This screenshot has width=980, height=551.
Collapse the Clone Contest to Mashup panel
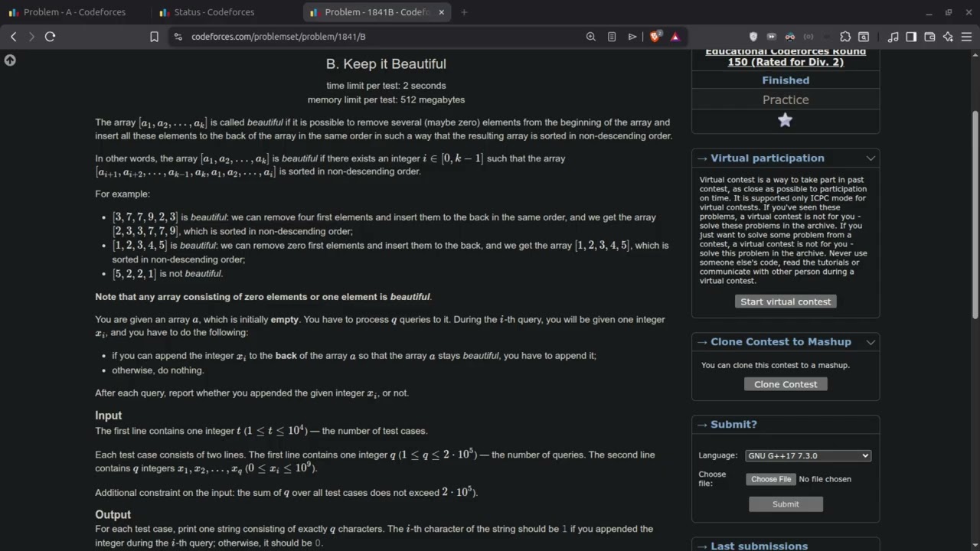pyautogui.click(x=871, y=342)
